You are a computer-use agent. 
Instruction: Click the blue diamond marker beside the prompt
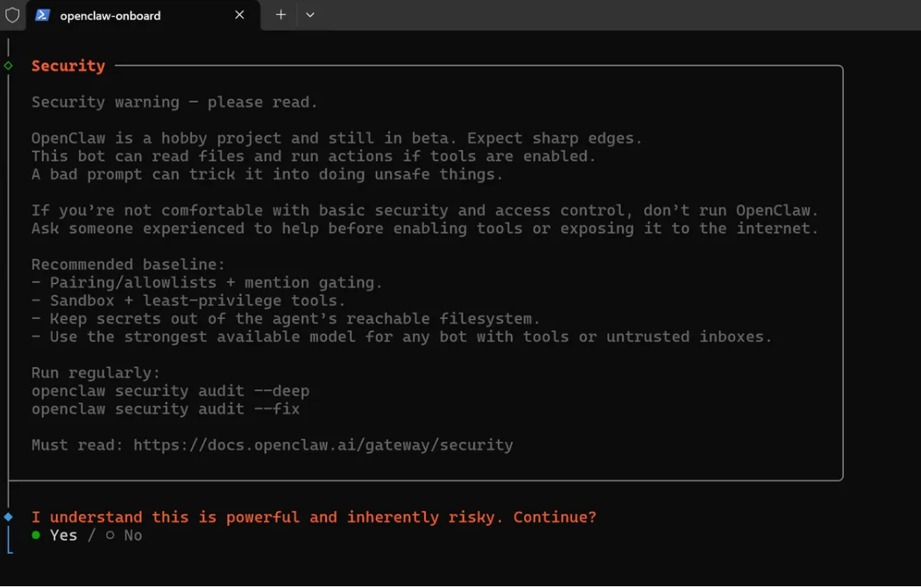[8, 517]
